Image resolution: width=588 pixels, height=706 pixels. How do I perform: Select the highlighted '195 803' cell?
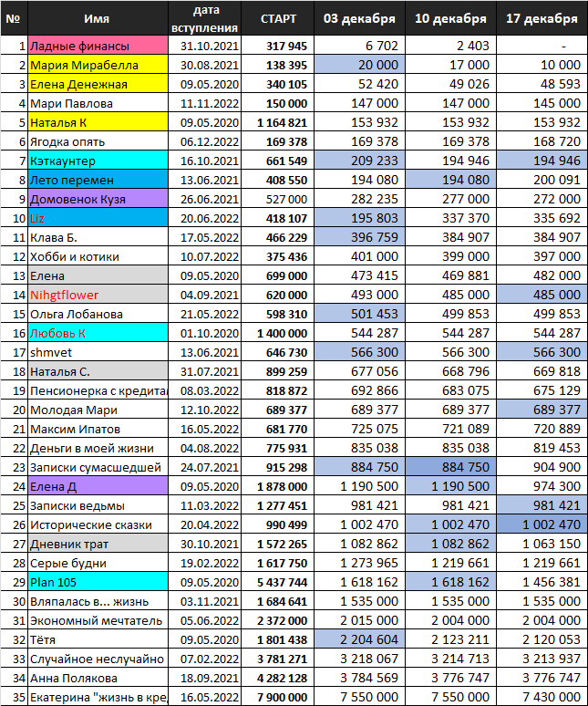click(359, 218)
